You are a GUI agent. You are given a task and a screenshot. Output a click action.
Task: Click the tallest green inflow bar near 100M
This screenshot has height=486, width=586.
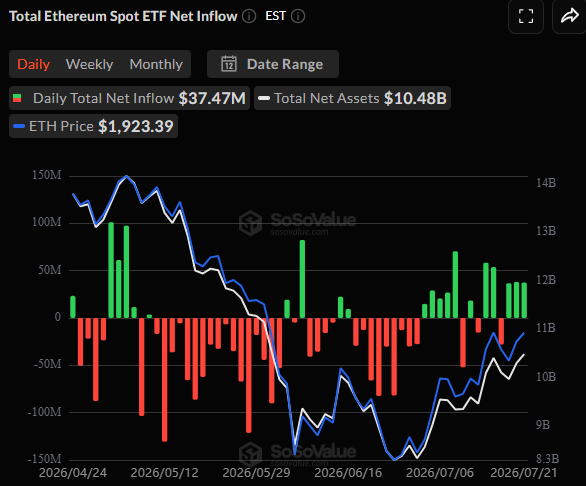pos(111,270)
